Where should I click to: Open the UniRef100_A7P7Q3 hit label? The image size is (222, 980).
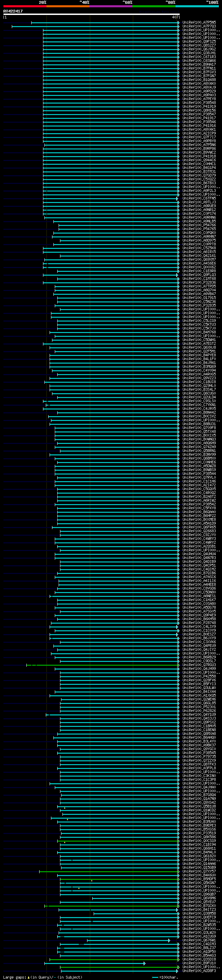[199, 26]
